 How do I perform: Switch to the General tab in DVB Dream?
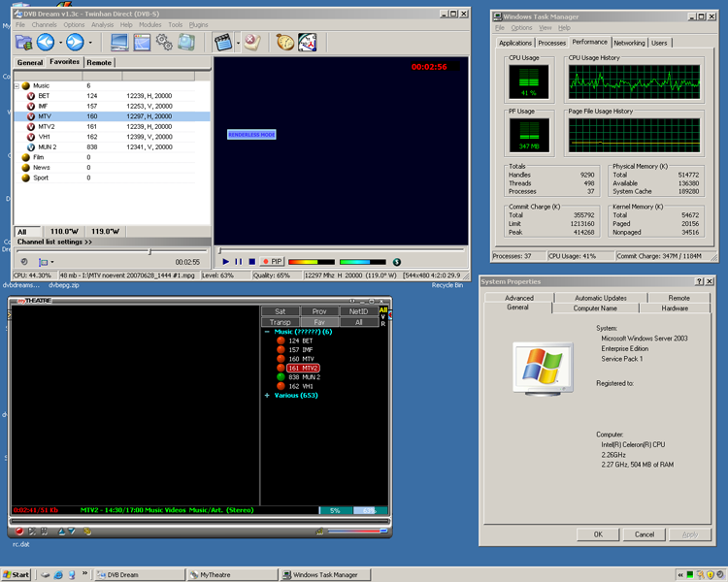coord(30,62)
